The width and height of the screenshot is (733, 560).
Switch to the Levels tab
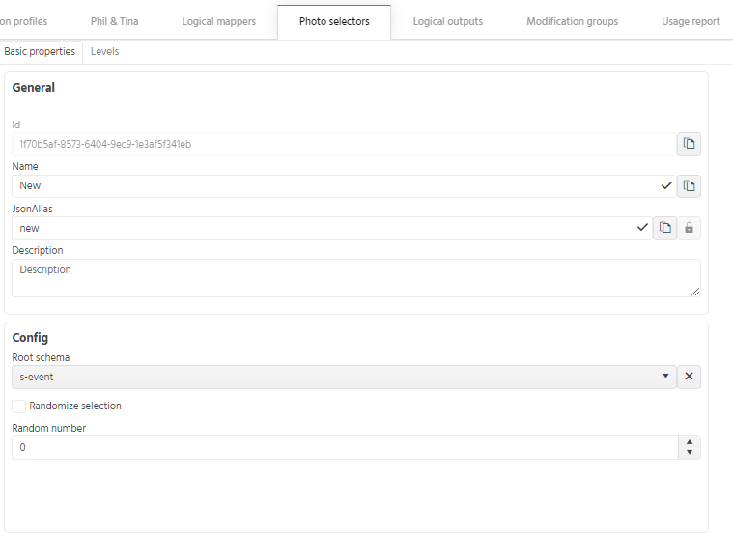point(104,52)
